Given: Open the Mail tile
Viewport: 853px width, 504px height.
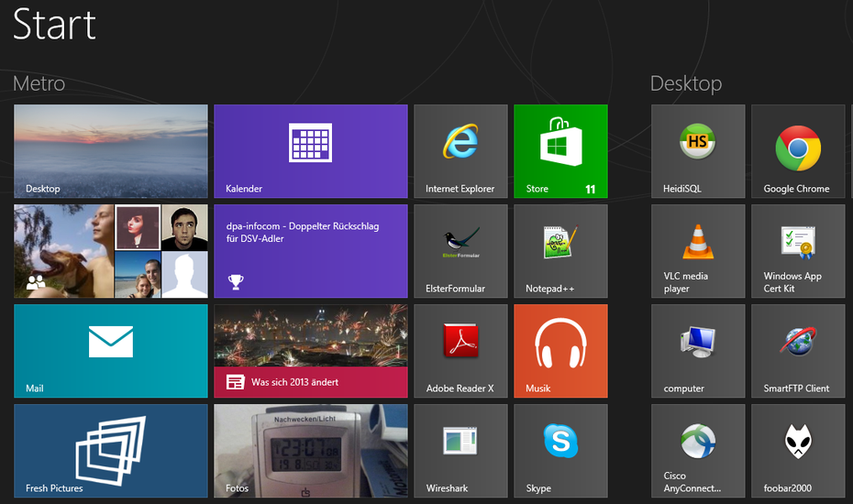Looking at the screenshot, I should click(x=111, y=351).
